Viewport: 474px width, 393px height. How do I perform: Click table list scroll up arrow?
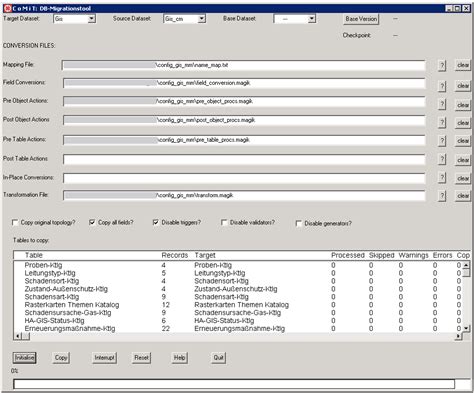tap(466, 265)
